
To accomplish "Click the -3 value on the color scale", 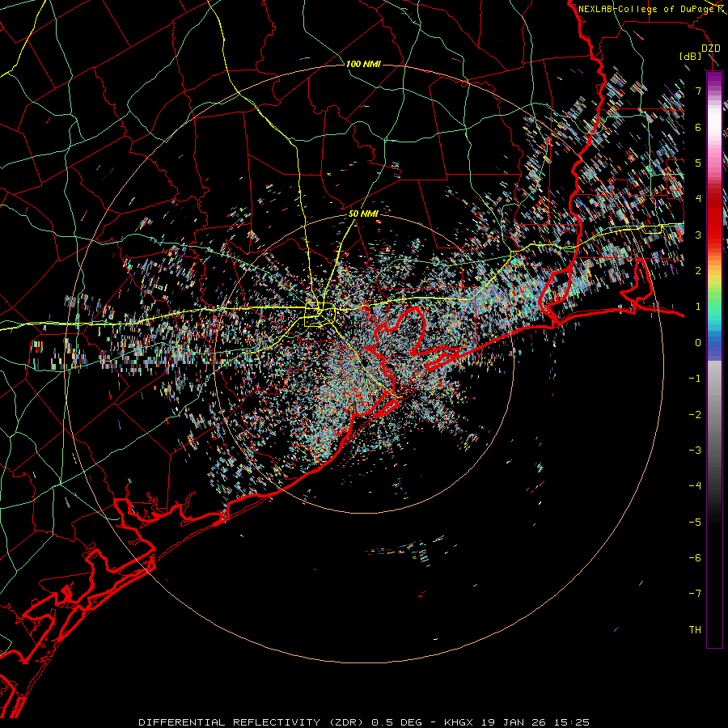I will coord(695,451).
